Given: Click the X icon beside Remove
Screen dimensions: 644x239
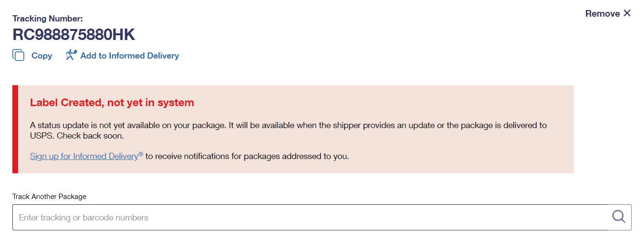Looking at the screenshot, I should pyautogui.click(x=627, y=13).
